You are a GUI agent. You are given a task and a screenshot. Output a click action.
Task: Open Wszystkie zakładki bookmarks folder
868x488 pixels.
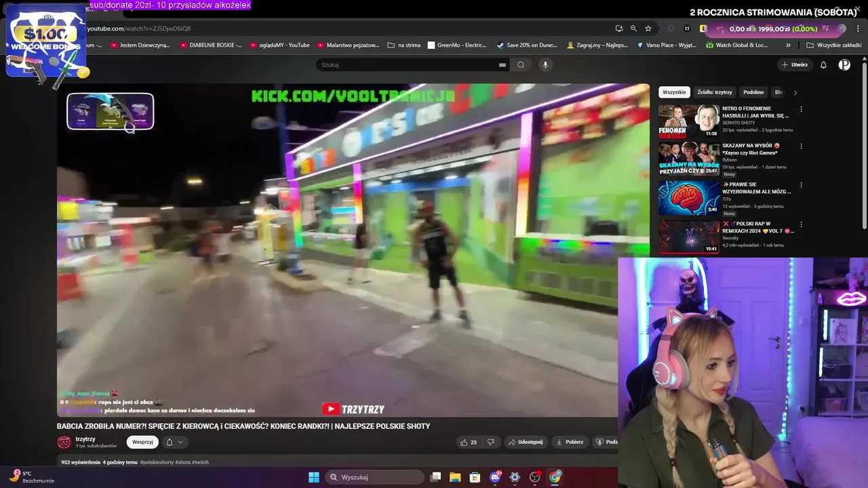(x=833, y=45)
